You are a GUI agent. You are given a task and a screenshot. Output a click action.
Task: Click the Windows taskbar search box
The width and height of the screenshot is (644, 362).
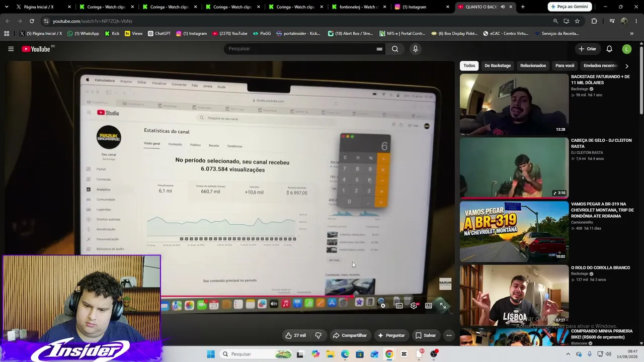[256, 354]
